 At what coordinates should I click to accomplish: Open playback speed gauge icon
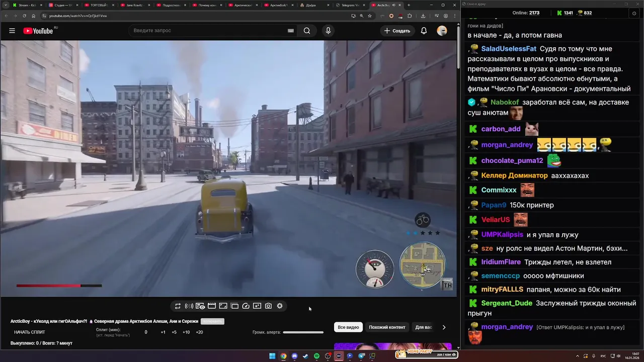[246, 306]
